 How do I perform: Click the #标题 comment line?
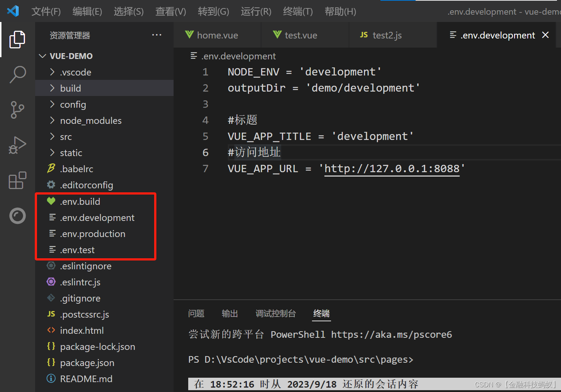(242, 120)
